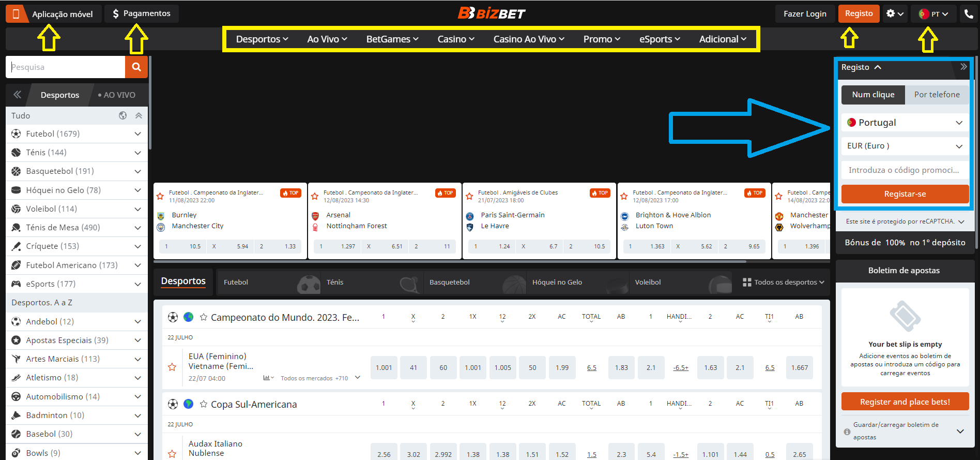Click Todos os desportos grid icon
Image resolution: width=980 pixels, height=460 pixels.
coord(747,283)
